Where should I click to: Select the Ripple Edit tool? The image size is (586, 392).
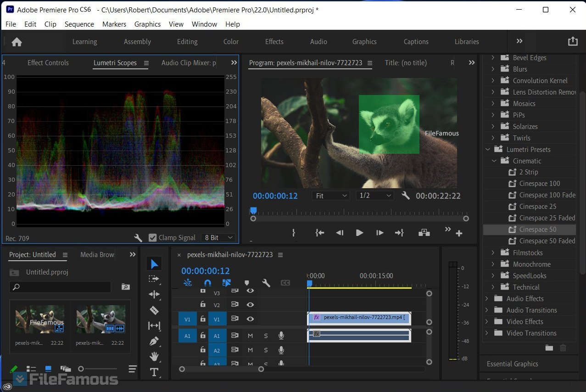pos(154,294)
